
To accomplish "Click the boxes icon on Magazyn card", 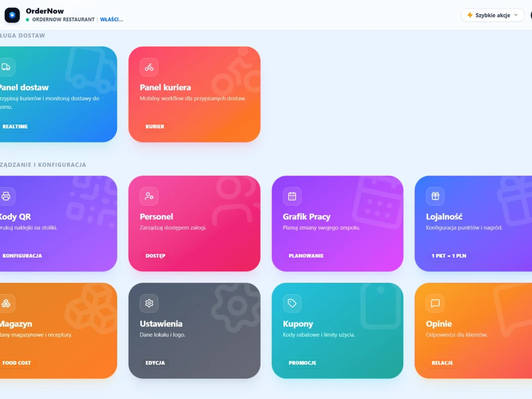I will click(x=6, y=303).
